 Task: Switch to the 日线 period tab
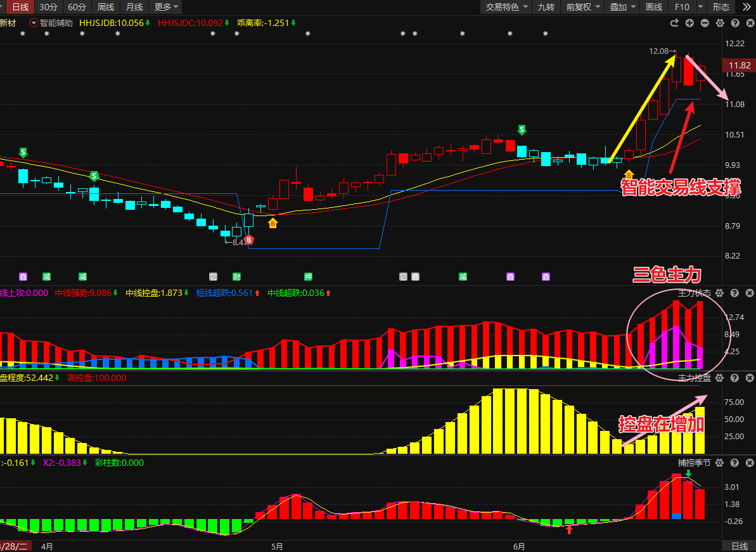(20, 7)
